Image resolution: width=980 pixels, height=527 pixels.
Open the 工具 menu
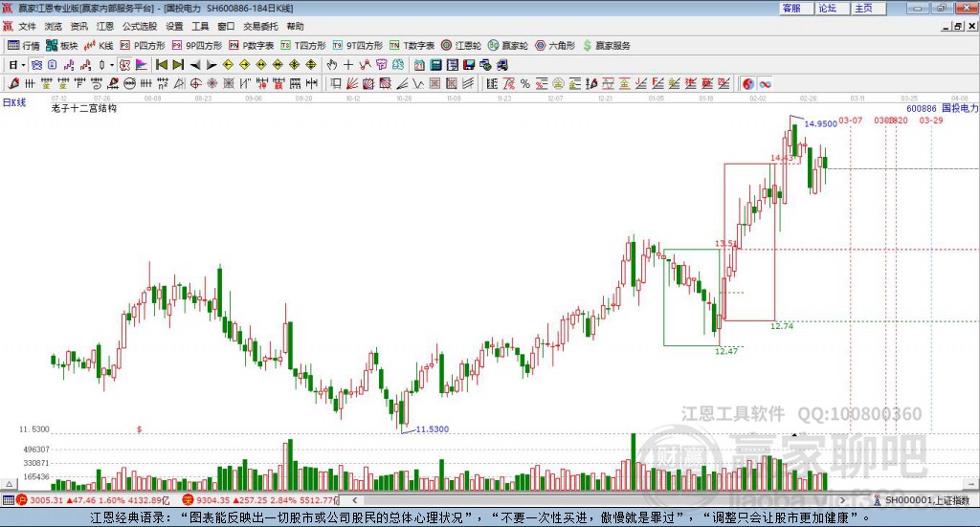click(x=200, y=26)
